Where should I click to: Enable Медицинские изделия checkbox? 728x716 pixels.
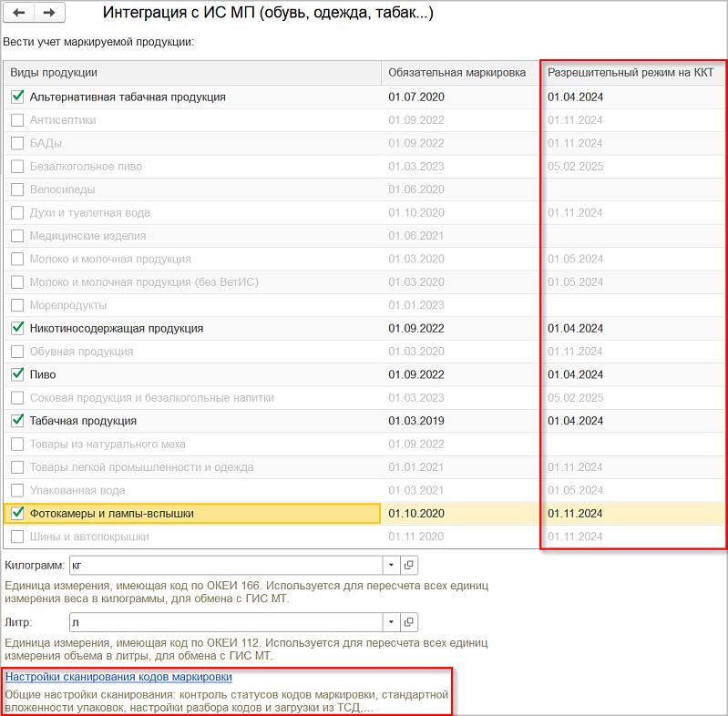[x=17, y=236]
